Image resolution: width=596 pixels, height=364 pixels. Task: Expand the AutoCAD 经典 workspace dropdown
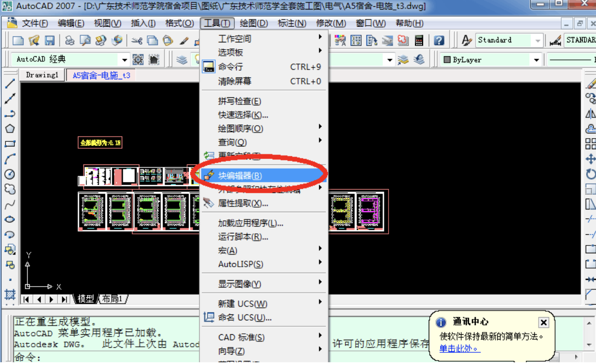125,59
